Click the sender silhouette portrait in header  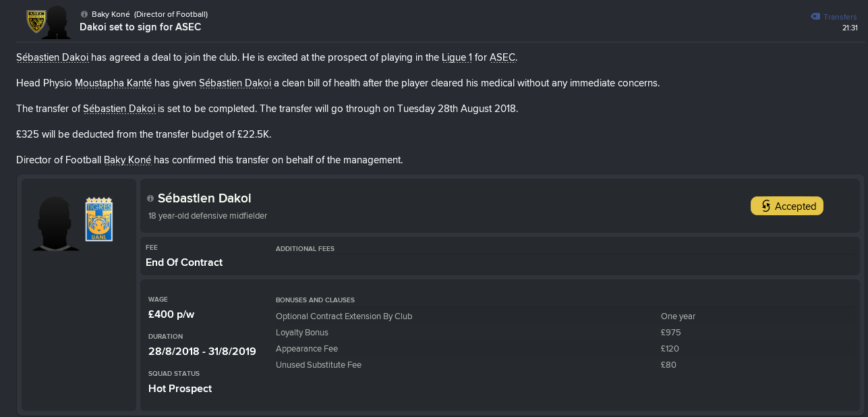pyautogui.click(x=57, y=22)
